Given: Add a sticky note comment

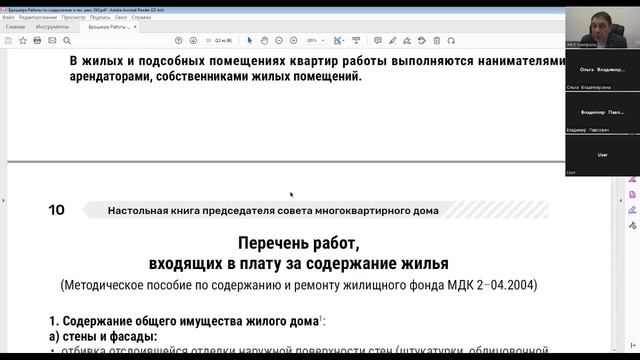Looking at the screenshot, I should click(x=378, y=40).
